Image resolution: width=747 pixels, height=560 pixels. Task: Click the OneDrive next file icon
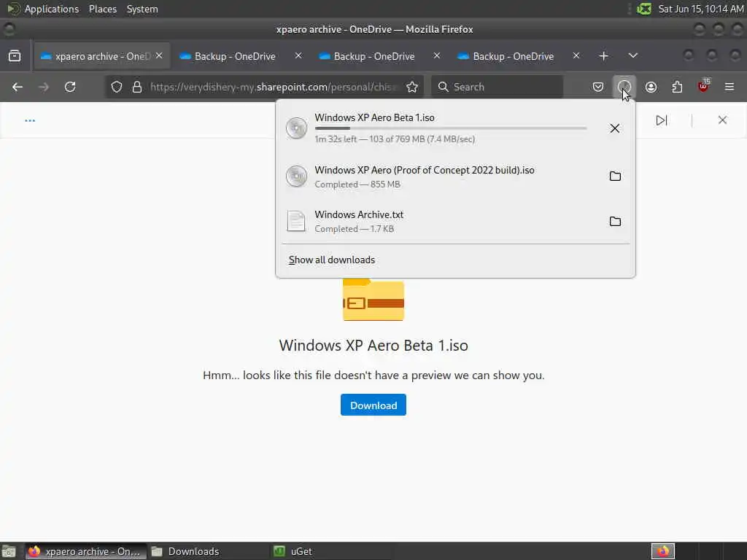(661, 120)
